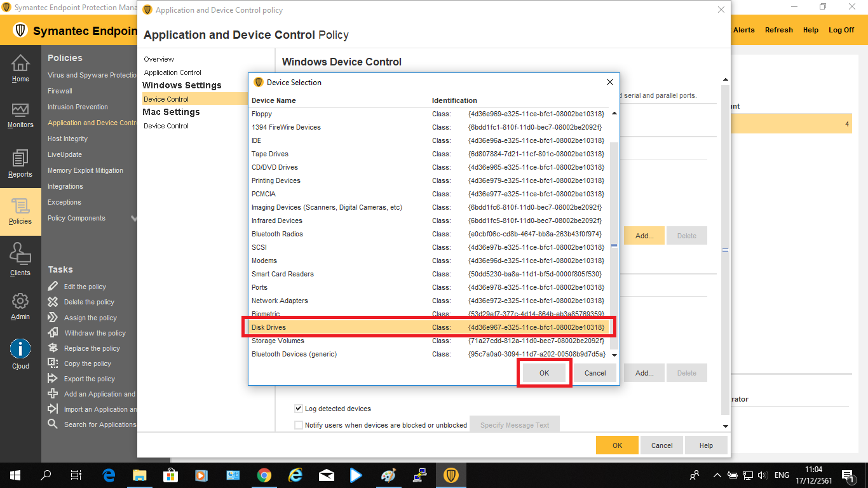
Task: Cancel the Device Selection dialog
Action: coord(595,373)
